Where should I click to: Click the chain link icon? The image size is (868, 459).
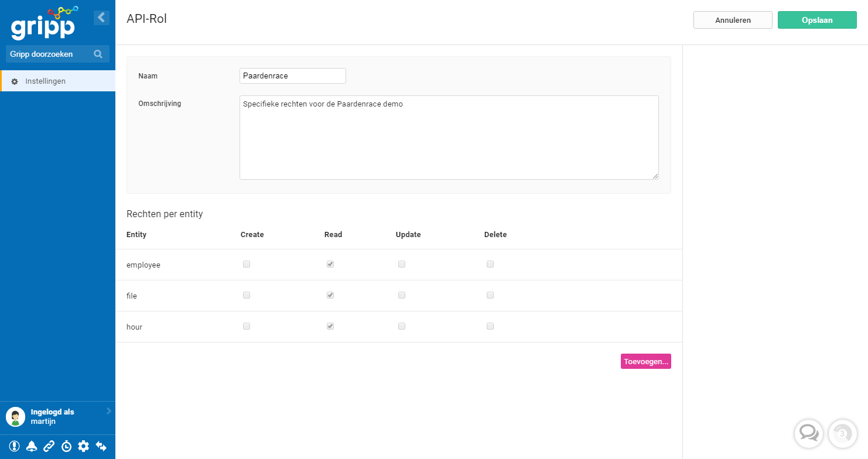click(x=49, y=446)
